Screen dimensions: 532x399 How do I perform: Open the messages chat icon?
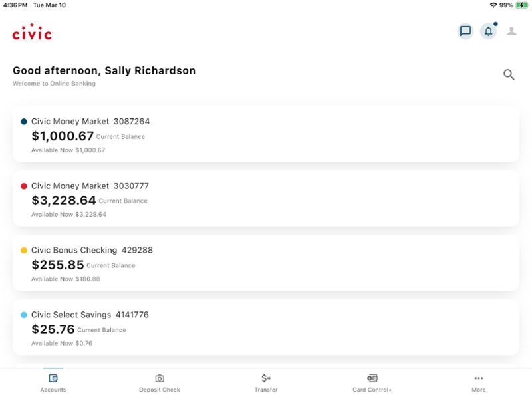[x=465, y=31]
